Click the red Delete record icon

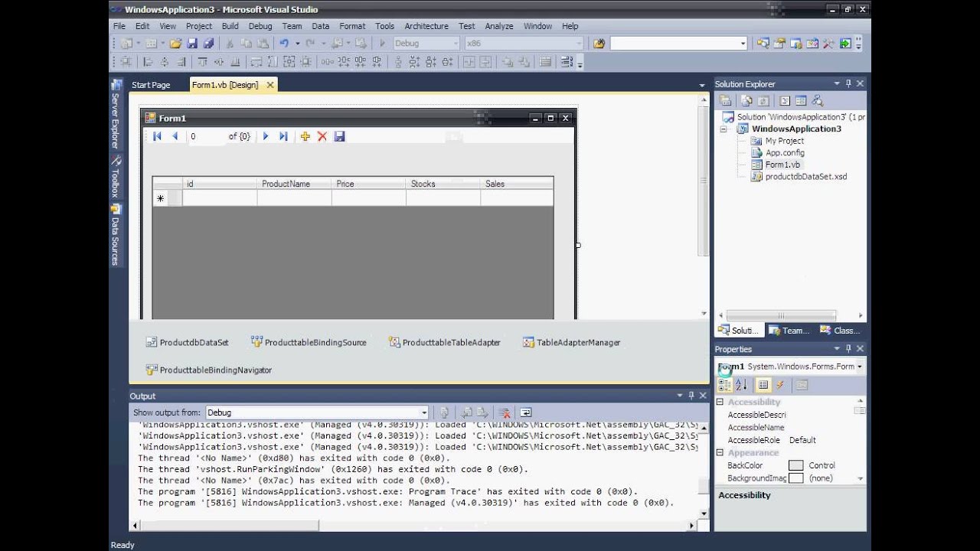pyautogui.click(x=322, y=136)
